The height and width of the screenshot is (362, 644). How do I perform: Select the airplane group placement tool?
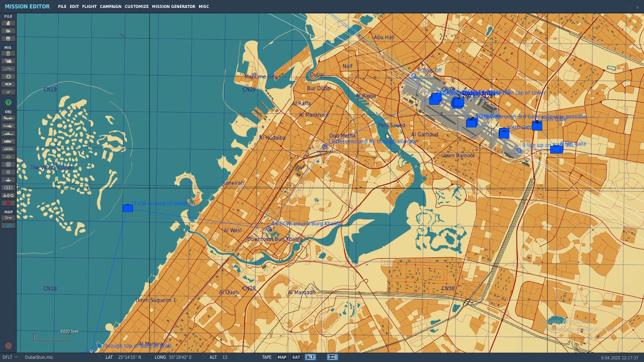click(8, 118)
